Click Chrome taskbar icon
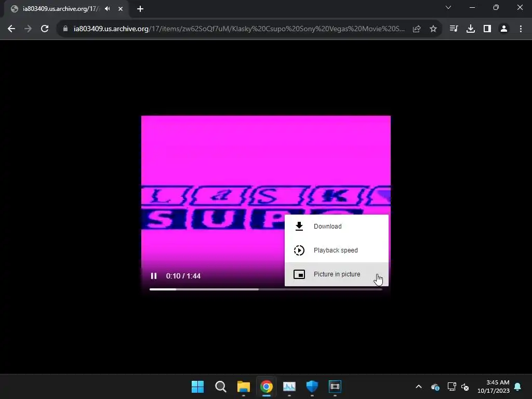The width and height of the screenshot is (532, 399). 267,387
